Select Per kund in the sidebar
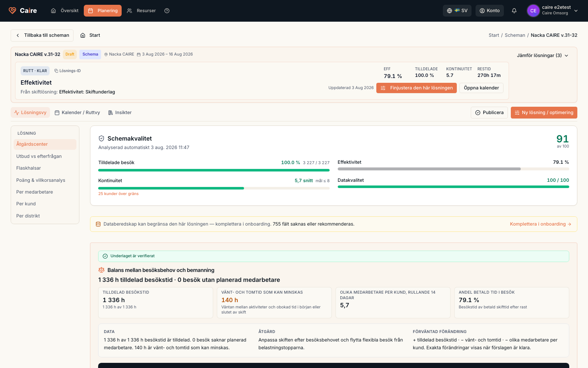This screenshot has width=588, height=368. point(45,204)
